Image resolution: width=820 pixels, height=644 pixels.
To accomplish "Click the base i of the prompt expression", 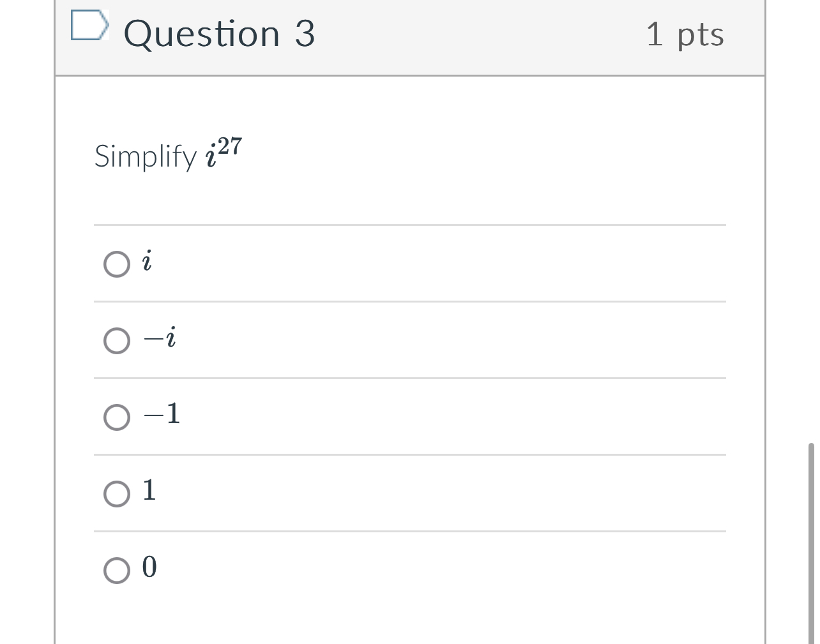I will [x=211, y=156].
